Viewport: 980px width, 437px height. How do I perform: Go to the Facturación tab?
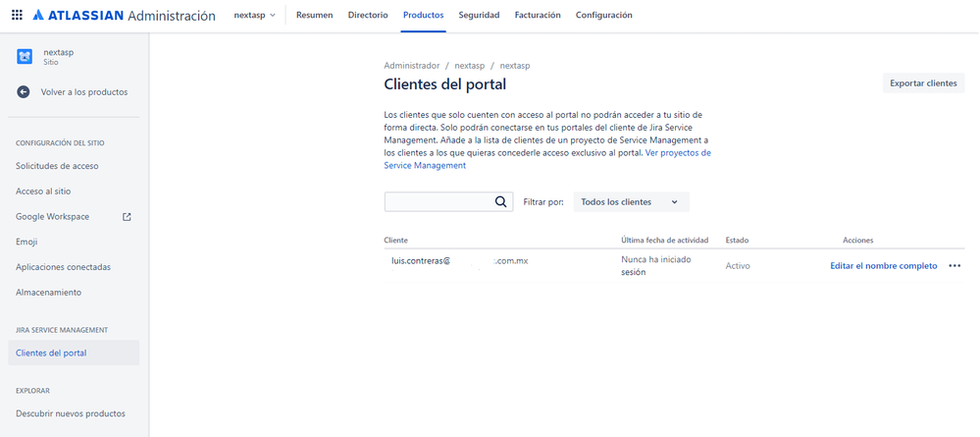[538, 15]
